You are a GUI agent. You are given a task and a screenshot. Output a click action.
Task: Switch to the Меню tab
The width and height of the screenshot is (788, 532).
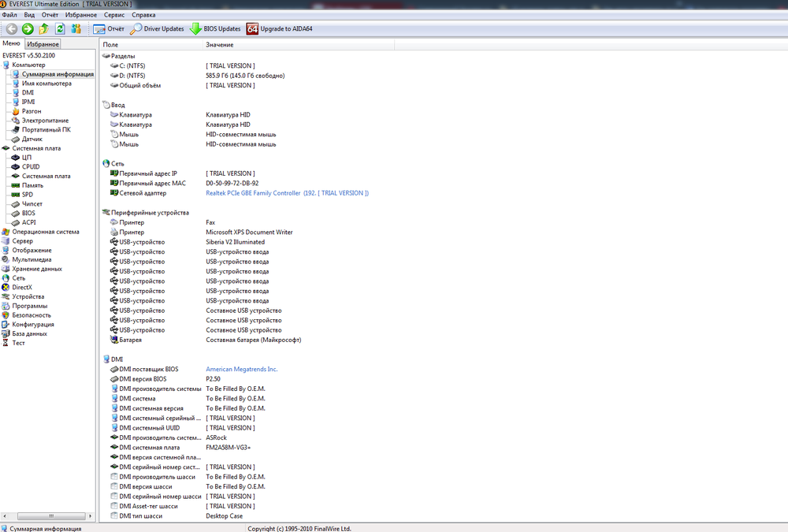[12, 43]
